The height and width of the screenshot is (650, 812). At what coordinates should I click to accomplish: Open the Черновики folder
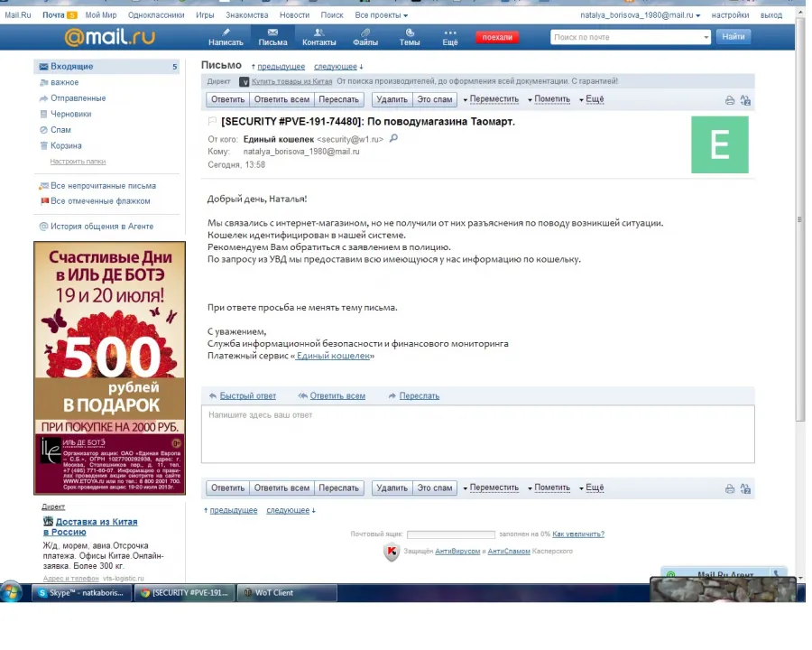point(70,114)
